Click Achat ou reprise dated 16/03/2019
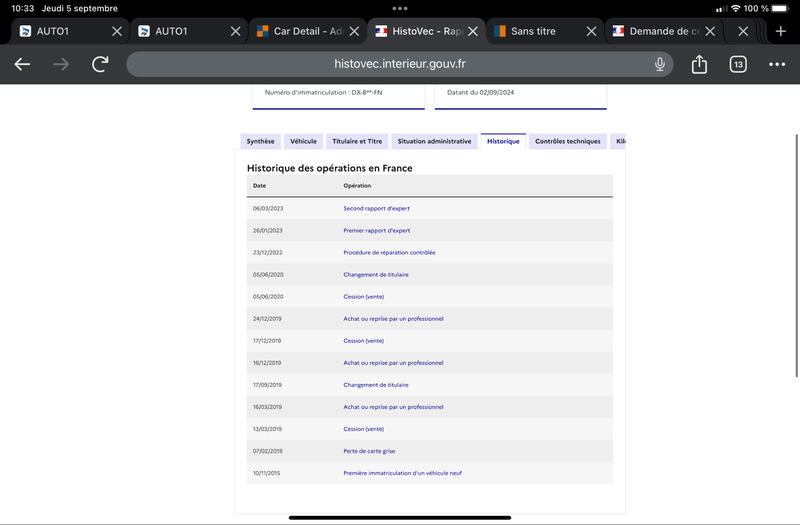The width and height of the screenshot is (800, 525). click(x=393, y=407)
